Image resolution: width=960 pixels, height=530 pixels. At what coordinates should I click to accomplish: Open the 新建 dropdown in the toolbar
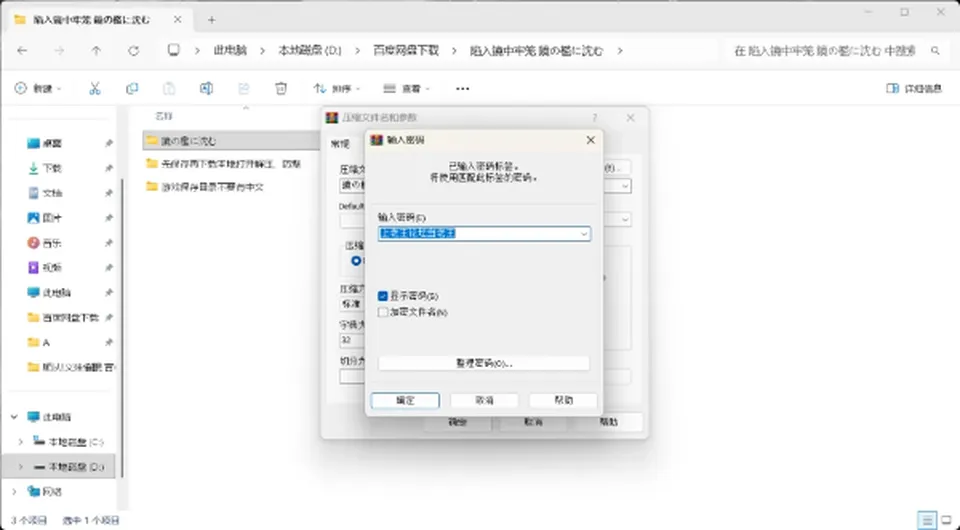38,89
